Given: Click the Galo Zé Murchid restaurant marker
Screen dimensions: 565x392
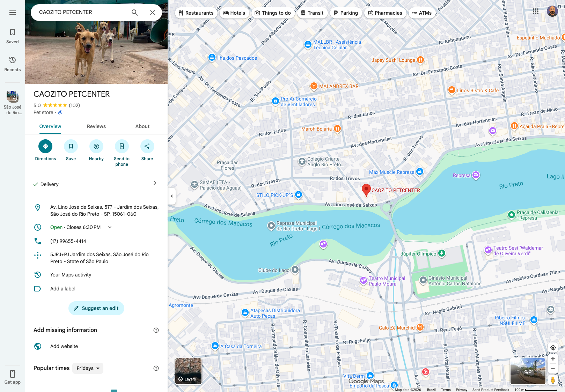Looking at the screenshot, I should (x=420, y=327).
